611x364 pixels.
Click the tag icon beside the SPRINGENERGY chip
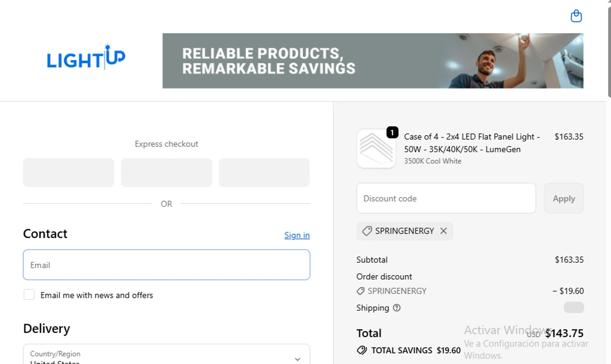pyautogui.click(x=367, y=231)
